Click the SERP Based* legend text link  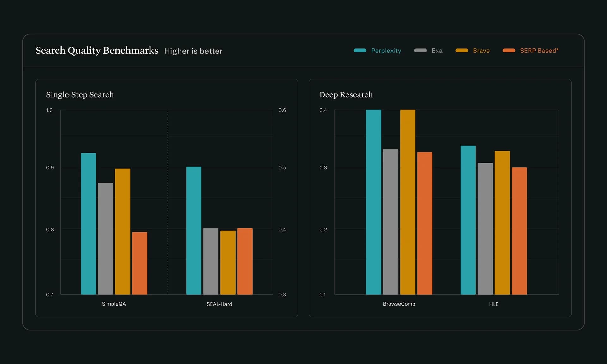[539, 51]
